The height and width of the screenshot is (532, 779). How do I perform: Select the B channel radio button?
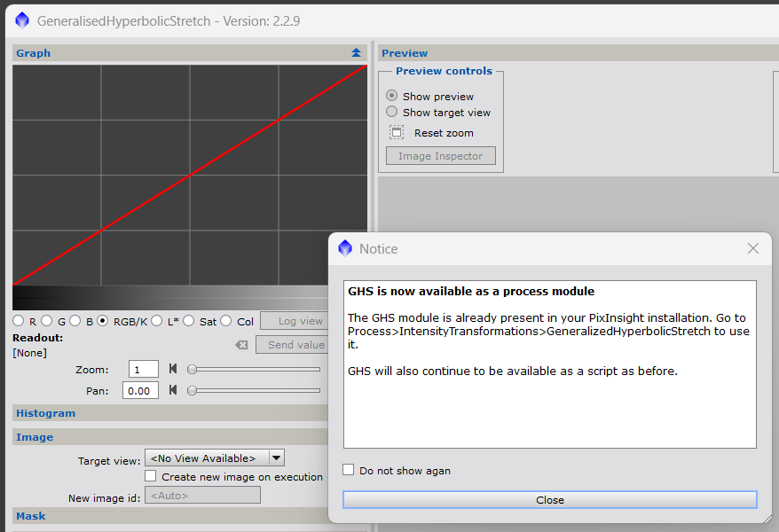75,321
